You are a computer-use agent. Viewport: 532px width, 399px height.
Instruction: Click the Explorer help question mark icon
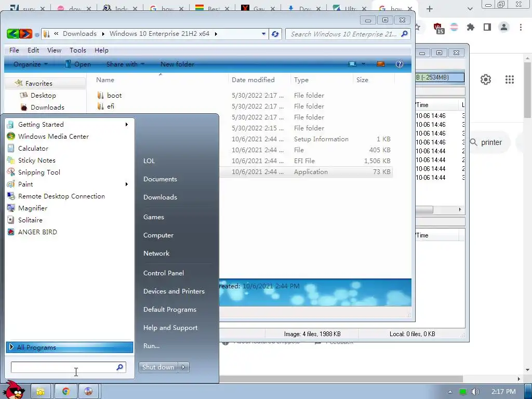pyautogui.click(x=400, y=64)
